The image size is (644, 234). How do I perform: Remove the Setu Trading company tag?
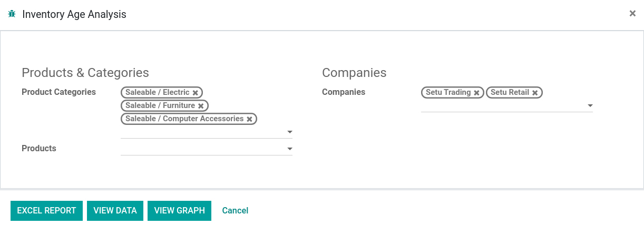point(476,93)
